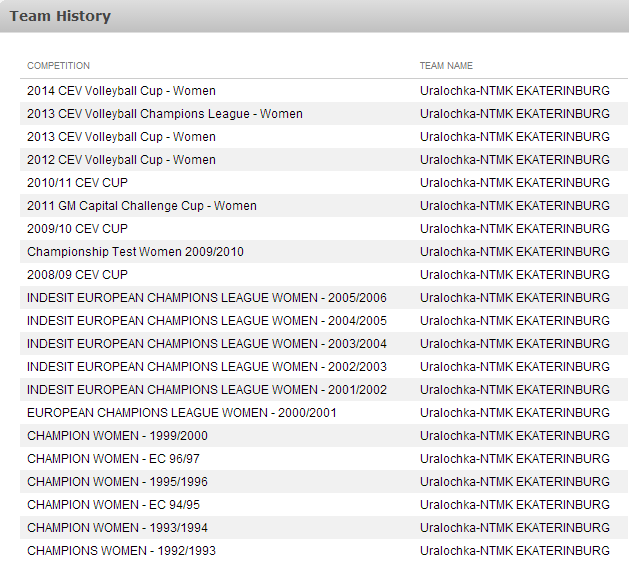Click team name in 2000/2001 Champions League row
The image size is (629, 562).
pos(515,413)
